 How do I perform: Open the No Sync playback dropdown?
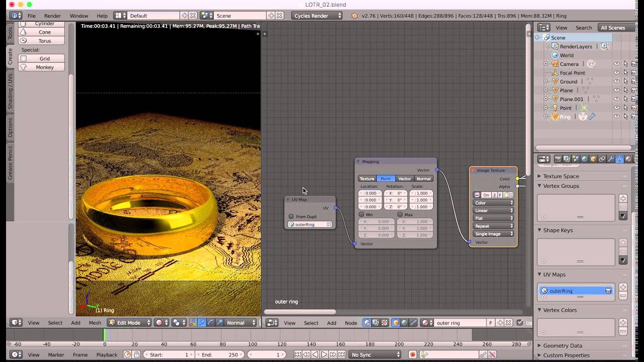tap(375, 354)
